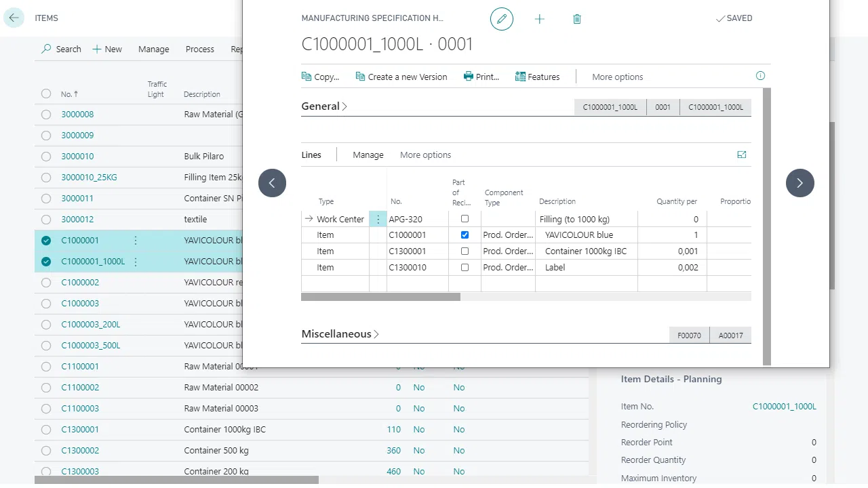Click Search in Items list
The width and height of the screenshot is (868, 488).
coord(61,49)
